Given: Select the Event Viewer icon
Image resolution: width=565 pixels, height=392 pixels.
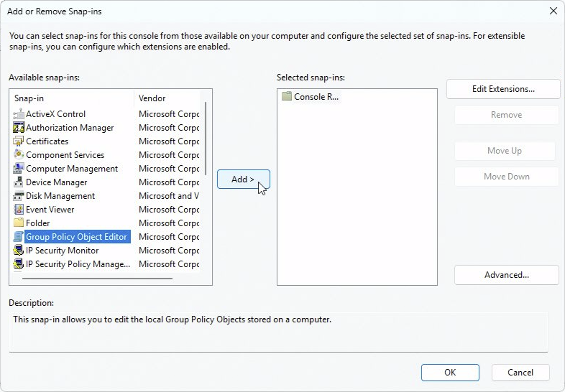Looking at the screenshot, I should pos(19,210).
